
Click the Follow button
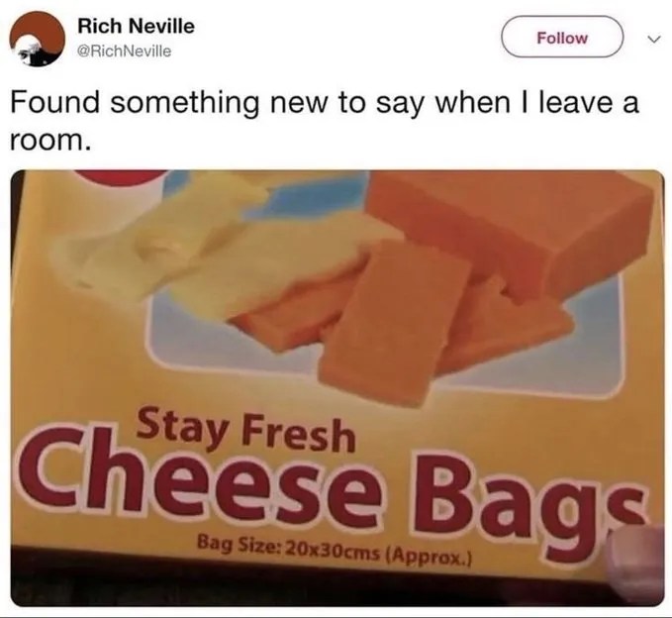tap(562, 38)
